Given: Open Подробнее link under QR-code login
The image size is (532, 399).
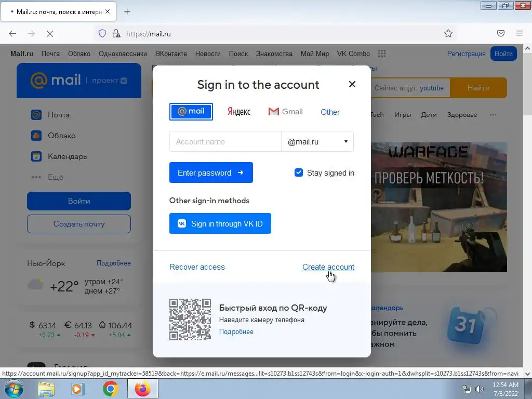Looking at the screenshot, I should [236, 332].
